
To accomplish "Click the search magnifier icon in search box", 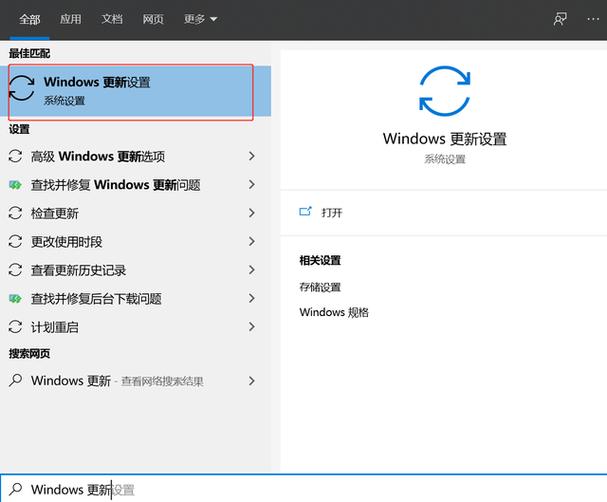I will (x=15, y=489).
